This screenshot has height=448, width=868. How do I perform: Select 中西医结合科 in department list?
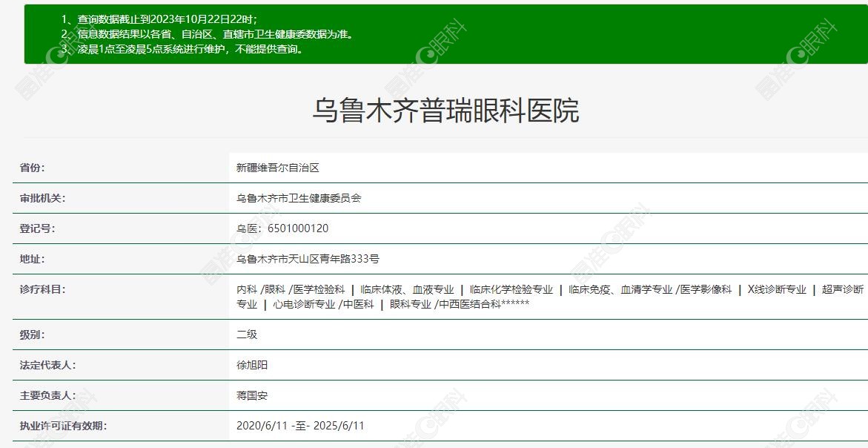click(470, 304)
